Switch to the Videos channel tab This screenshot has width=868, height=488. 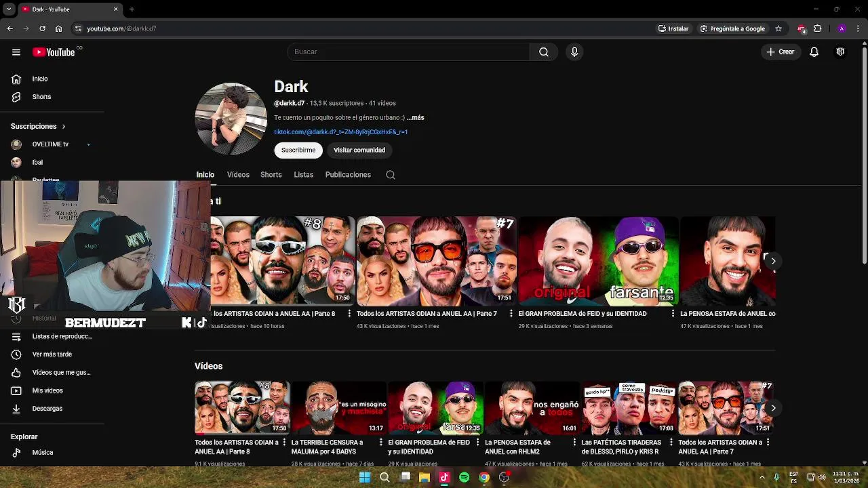pyautogui.click(x=238, y=175)
